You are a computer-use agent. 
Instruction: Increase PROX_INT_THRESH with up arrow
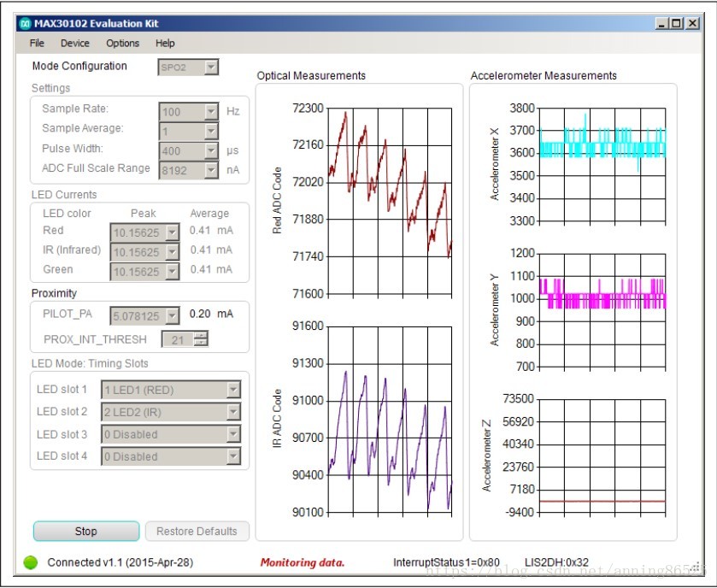201,336
